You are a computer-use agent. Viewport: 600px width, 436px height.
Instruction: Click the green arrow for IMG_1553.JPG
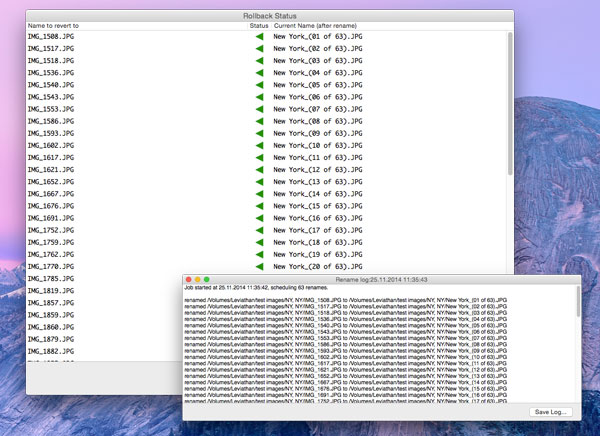pos(259,109)
